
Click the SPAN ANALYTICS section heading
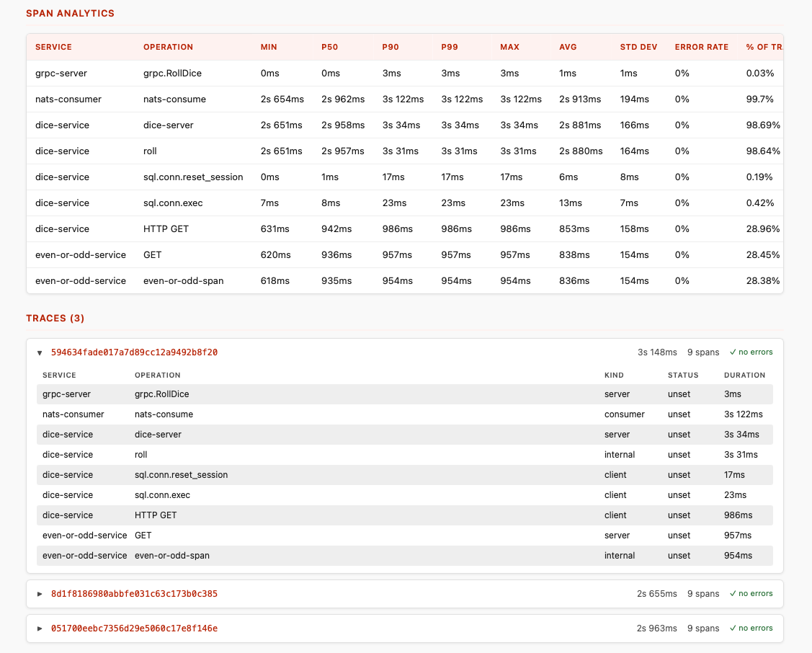coord(71,14)
